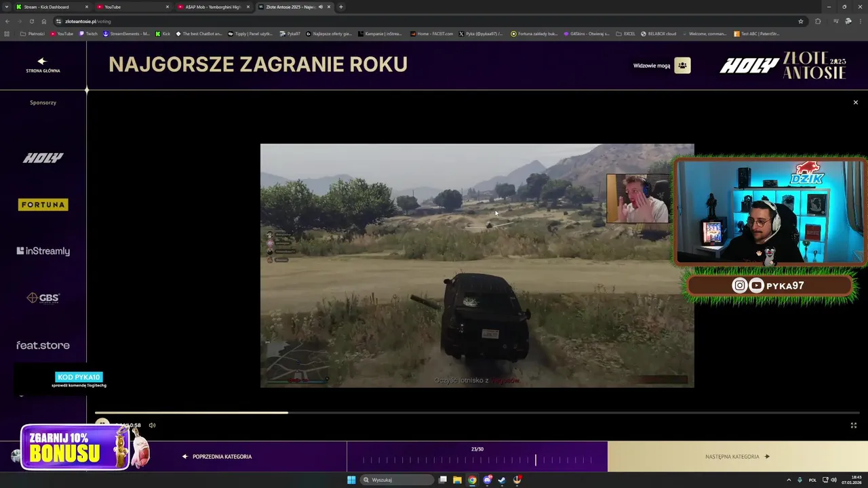
Task: Open the Pyka97 bookmark
Action: click(x=290, y=34)
